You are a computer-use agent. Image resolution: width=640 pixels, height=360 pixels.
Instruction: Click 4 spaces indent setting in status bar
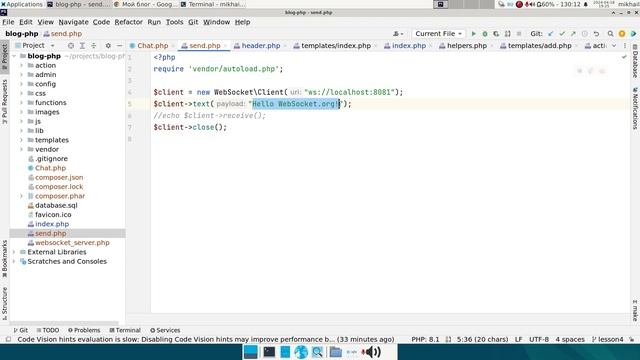pos(570,340)
